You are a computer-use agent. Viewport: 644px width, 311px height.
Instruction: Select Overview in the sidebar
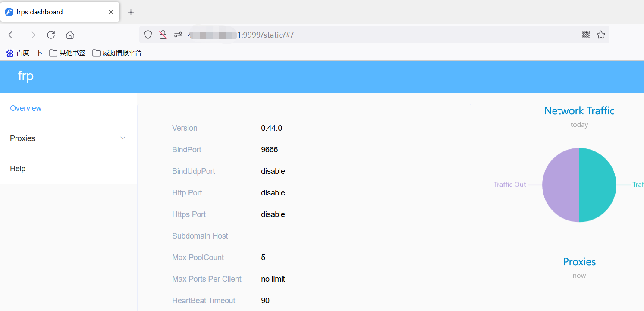[26, 108]
